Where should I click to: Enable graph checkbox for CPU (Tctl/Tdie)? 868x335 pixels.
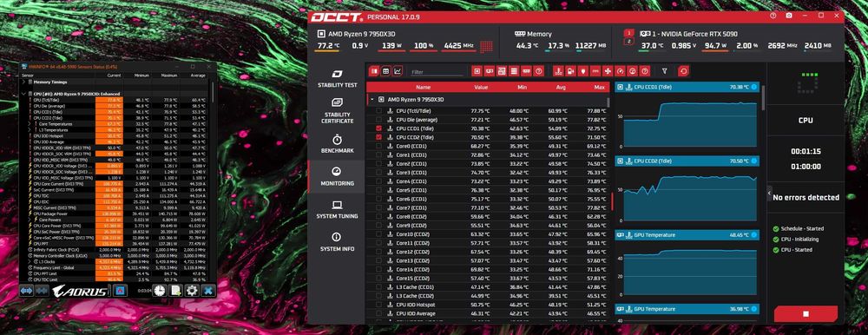tap(378, 111)
